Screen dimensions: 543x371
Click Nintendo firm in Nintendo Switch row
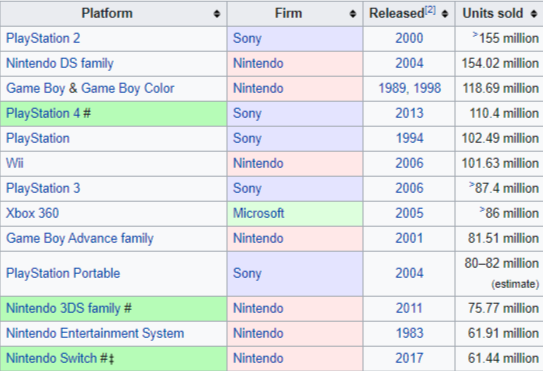tap(258, 358)
